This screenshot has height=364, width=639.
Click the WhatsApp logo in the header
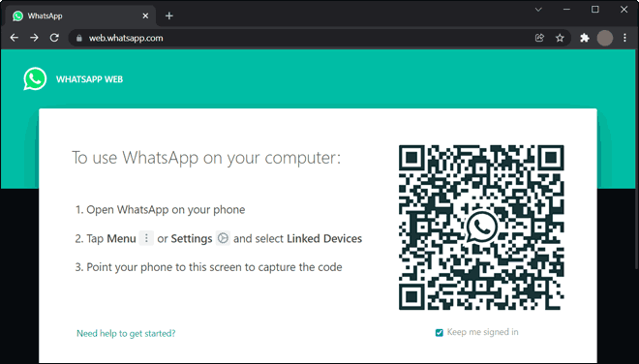tap(35, 78)
